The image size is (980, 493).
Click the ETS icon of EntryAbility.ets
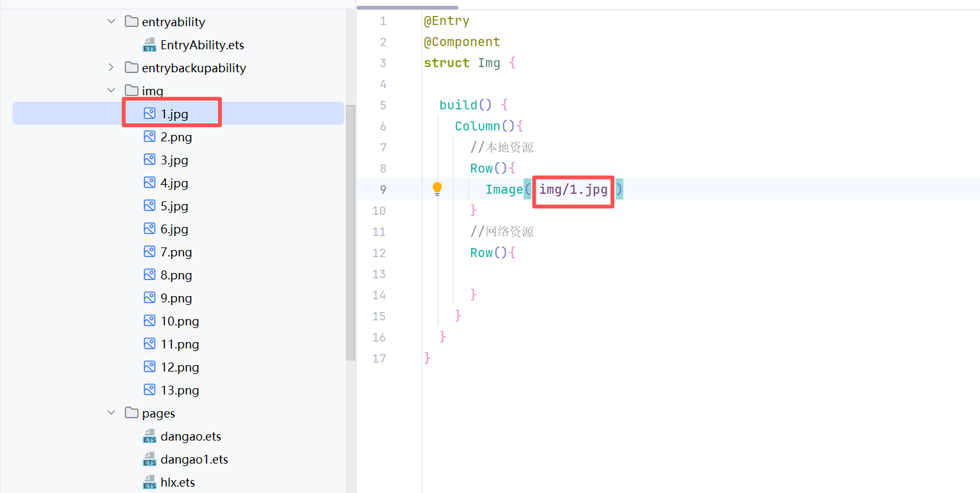[150, 45]
